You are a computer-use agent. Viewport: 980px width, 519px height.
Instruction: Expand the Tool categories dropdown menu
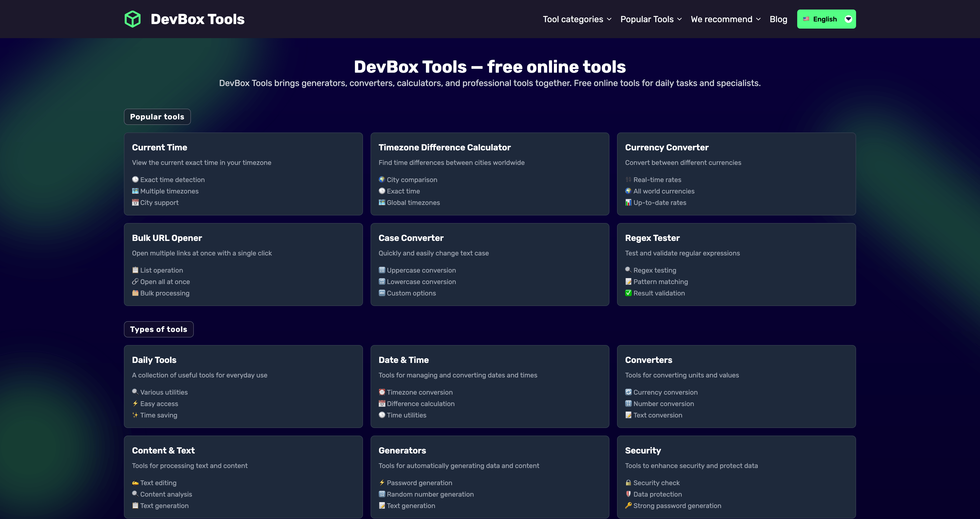coord(577,19)
